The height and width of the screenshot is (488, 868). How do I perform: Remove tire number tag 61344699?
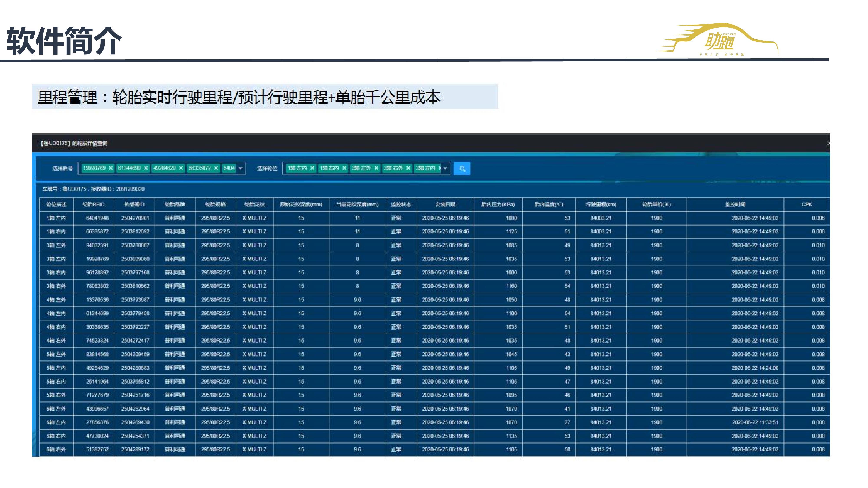pyautogui.click(x=146, y=168)
